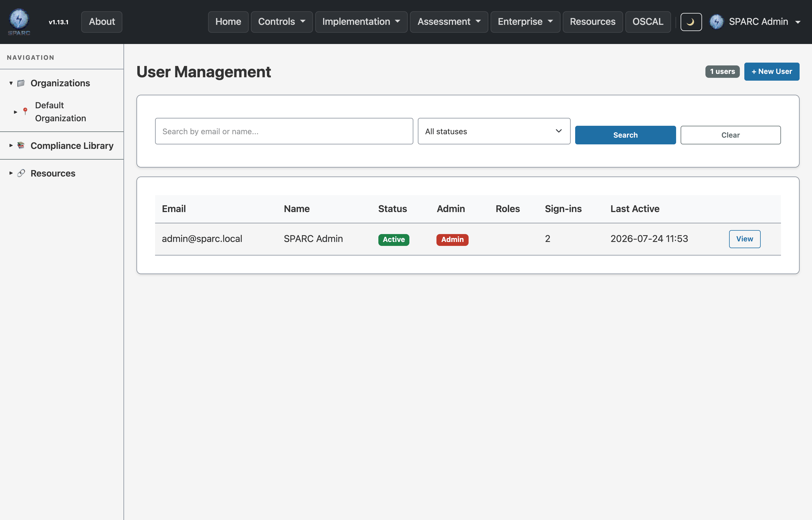
Task: Expand the Compliance Library node
Action: (11, 146)
